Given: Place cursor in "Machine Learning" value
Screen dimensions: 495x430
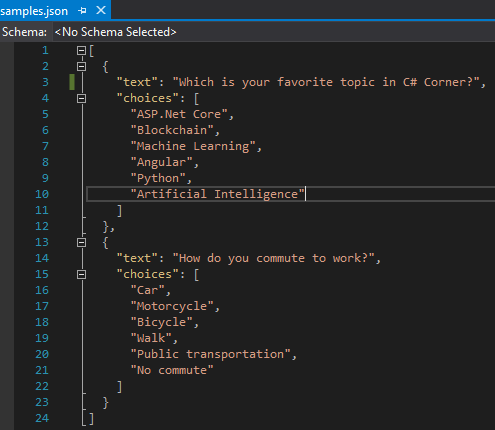Looking at the screenshot, I should tap(193, 146).
